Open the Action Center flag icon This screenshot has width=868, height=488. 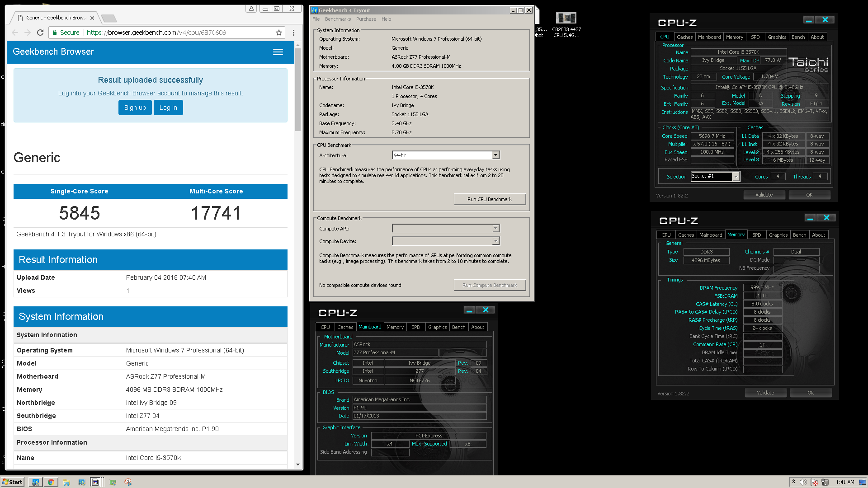pyautogui.click(x=814, y=482)
